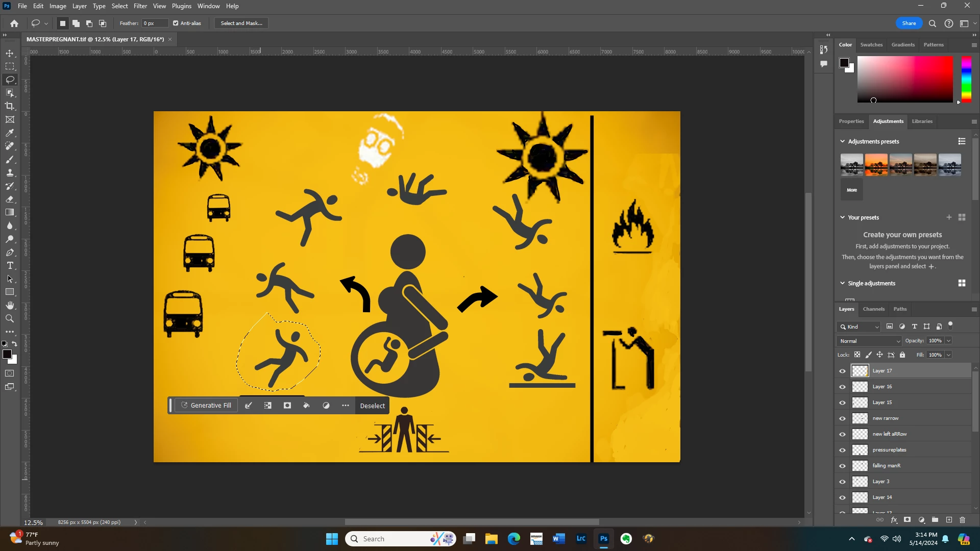Select the Clone Stamp tool
This screenshot has height=551, width=980.
[10, 172]
